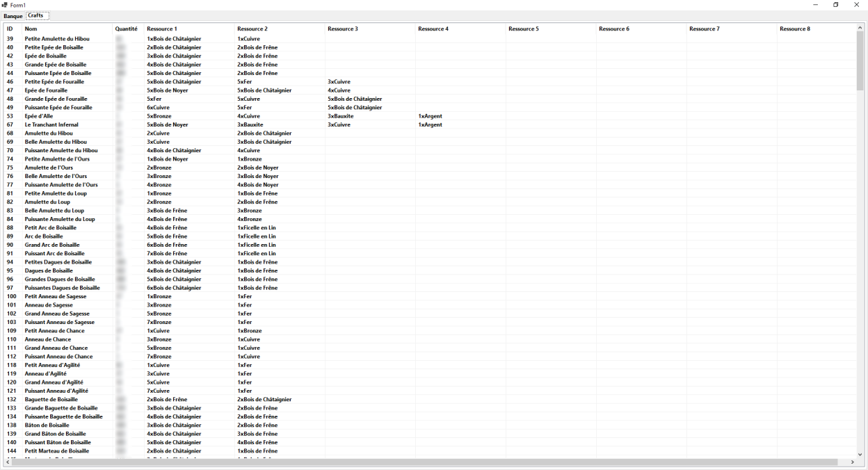
Task: Select row Puissante Epée de Boisaille
Action: click(x=431, y=73)
